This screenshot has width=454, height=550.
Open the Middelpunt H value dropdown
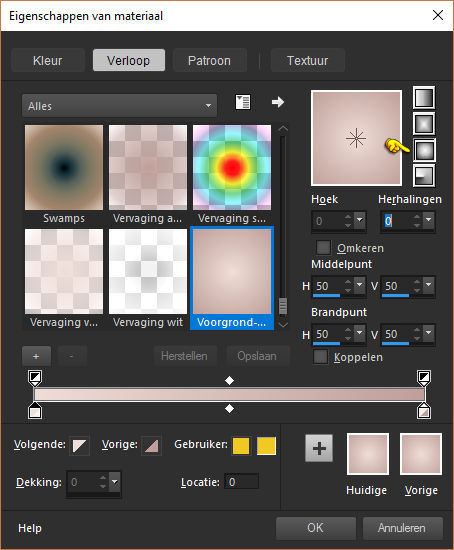point(359,285)
